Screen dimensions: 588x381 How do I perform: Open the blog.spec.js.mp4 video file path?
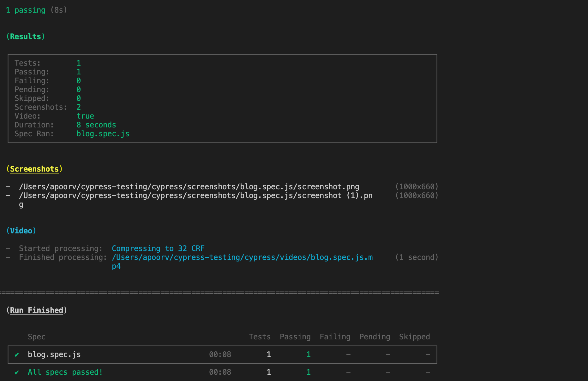click(242, 257)
